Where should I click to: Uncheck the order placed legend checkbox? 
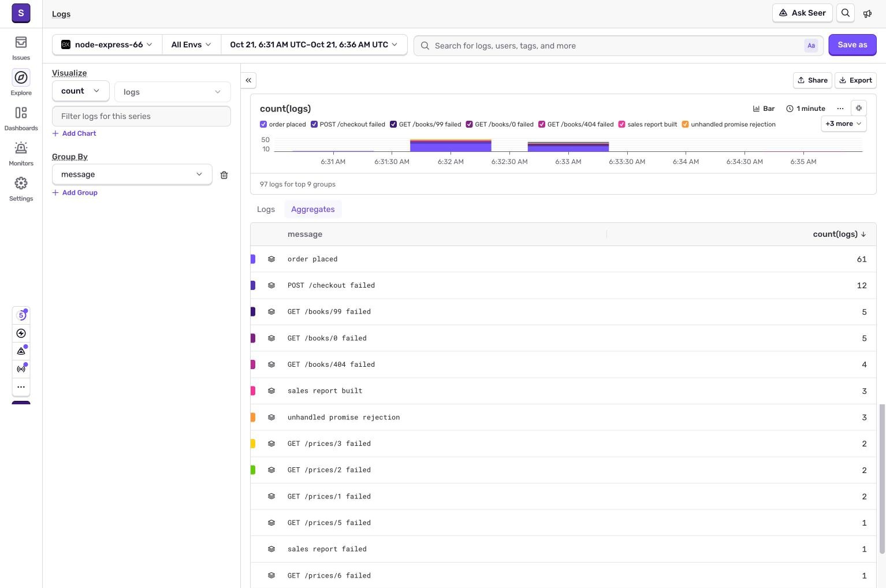tap(263, 124)
